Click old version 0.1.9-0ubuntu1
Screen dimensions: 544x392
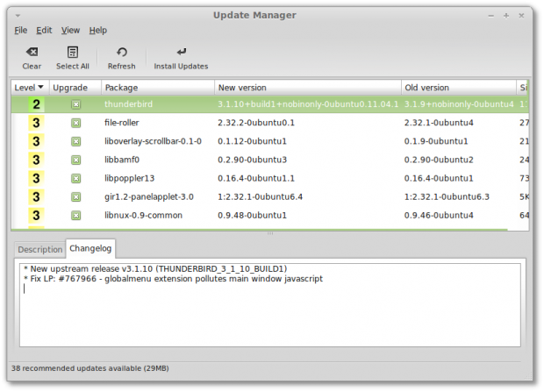pos(436,141)
